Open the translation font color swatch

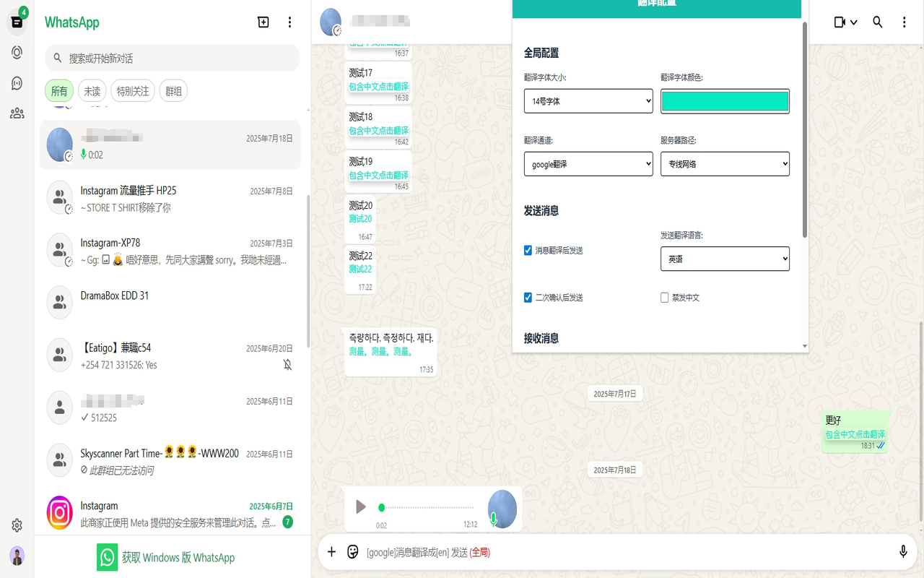click(725, 101)
